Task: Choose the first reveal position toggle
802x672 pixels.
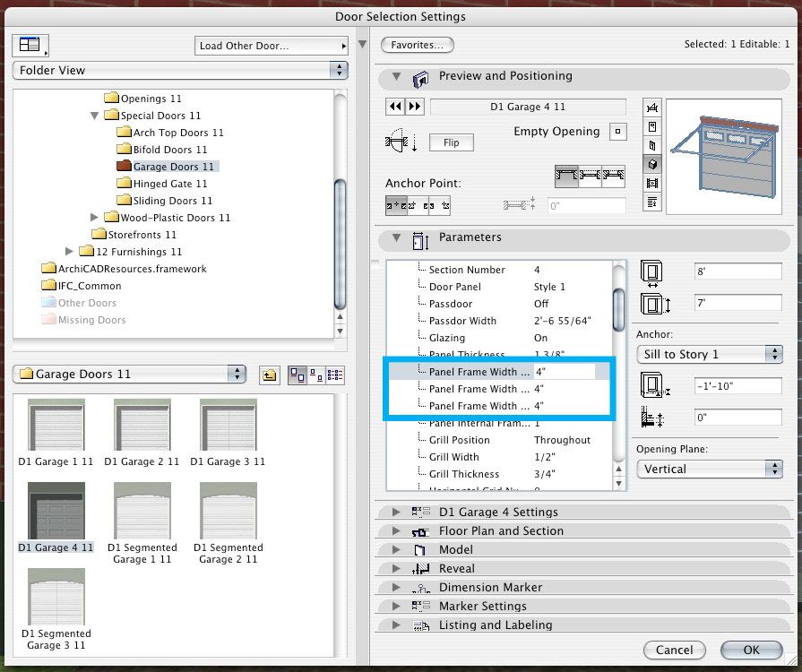Action: pos(566,177)
